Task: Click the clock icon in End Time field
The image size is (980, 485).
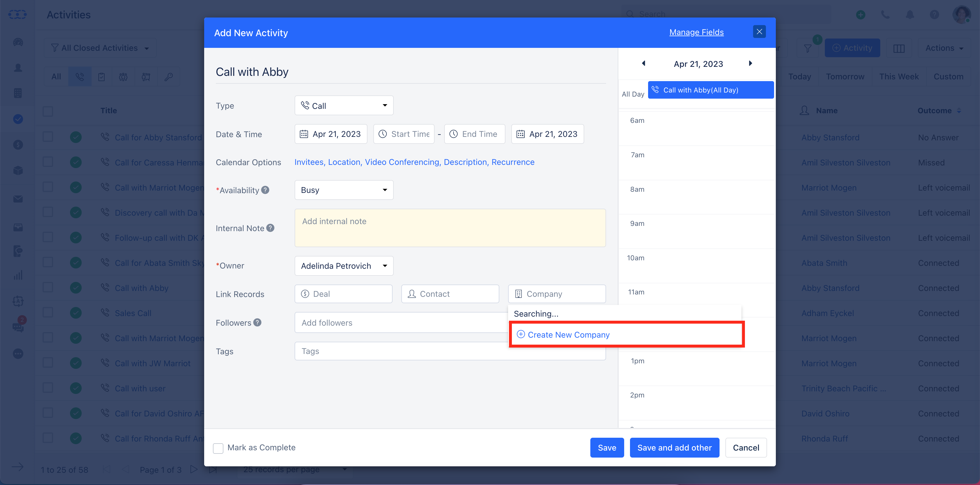Action: pos(454,134)
